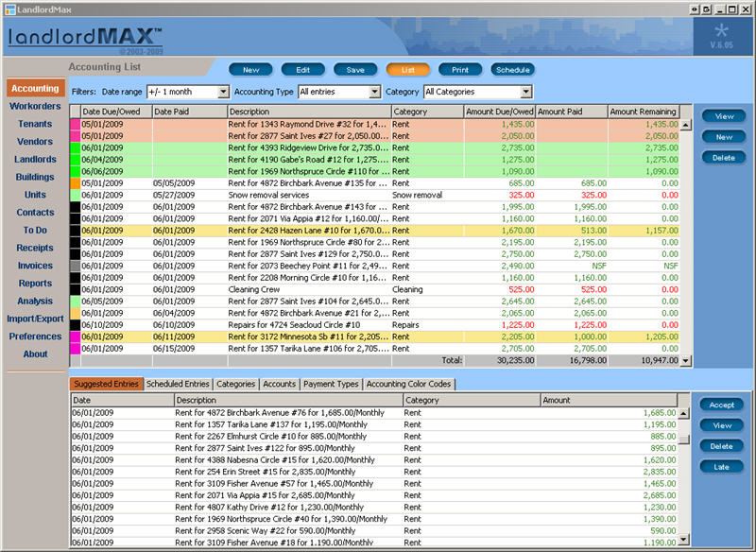Open the Accounting Color Codes tab
The image size is (756, 552).
pyautogui.click(x=409, y=384)
